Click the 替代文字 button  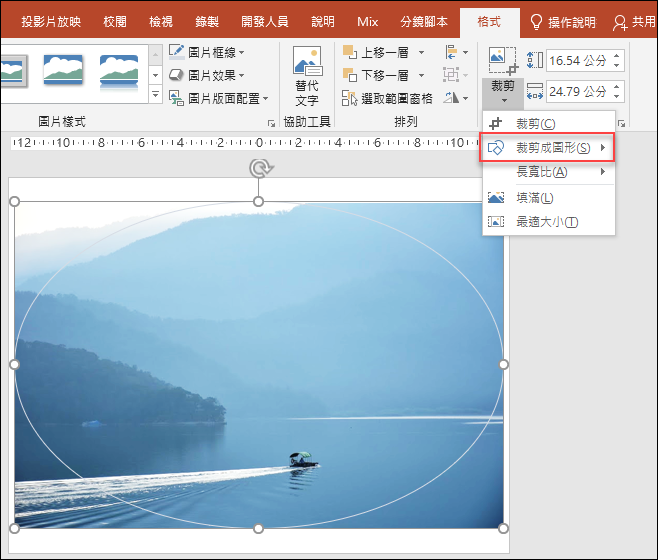(x=307, y=76)
